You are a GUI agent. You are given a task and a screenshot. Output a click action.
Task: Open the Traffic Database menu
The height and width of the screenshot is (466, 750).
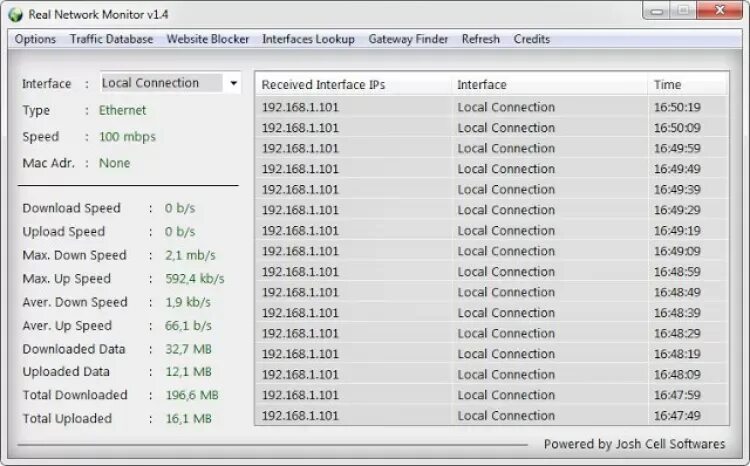tap(111, 39)
